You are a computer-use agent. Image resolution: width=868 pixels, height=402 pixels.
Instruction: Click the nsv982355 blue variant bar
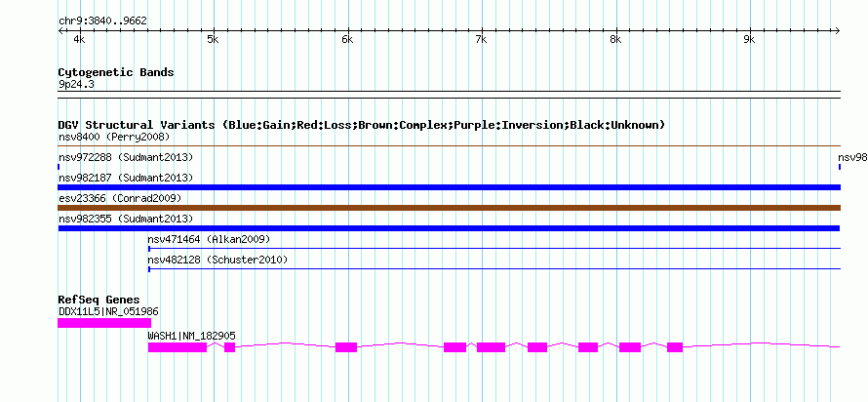(x=449, y=228)
